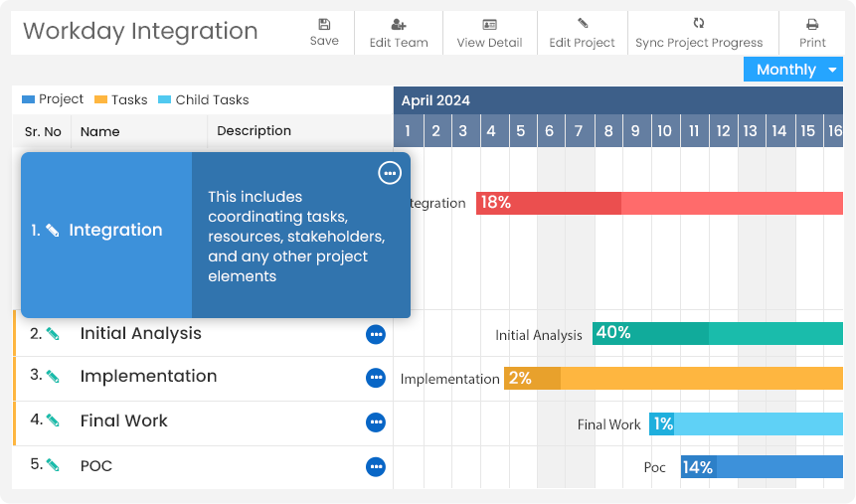Expand the POC row options menu

[376, 466]
